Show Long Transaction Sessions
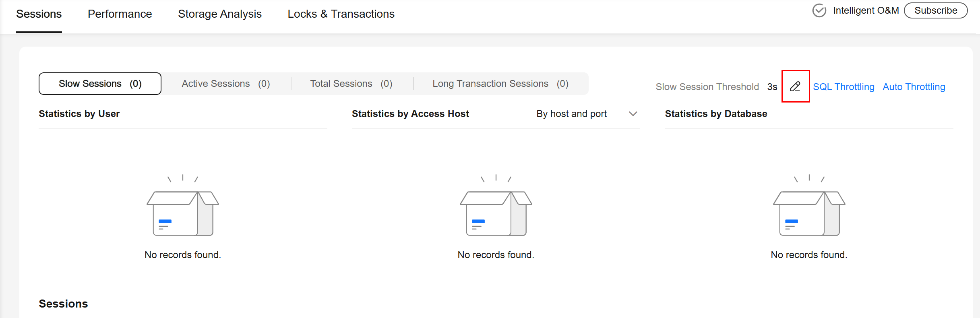Viewport: 980px width, 318px height. click(x=500, y=84)
